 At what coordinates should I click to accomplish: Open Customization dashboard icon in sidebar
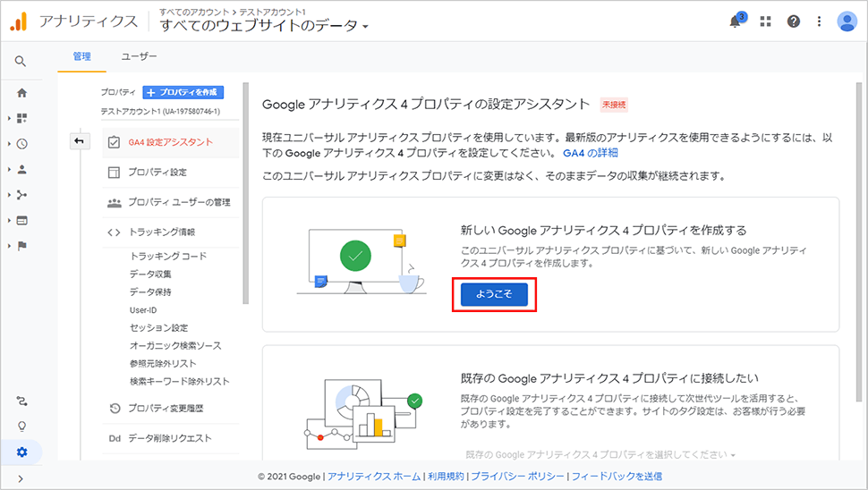[x=22, y=118]
